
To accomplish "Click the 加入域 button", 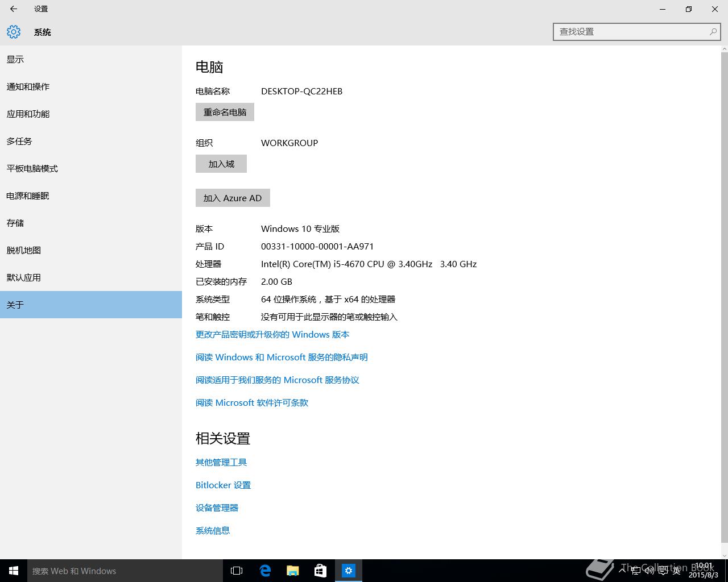I will [221, 164].
